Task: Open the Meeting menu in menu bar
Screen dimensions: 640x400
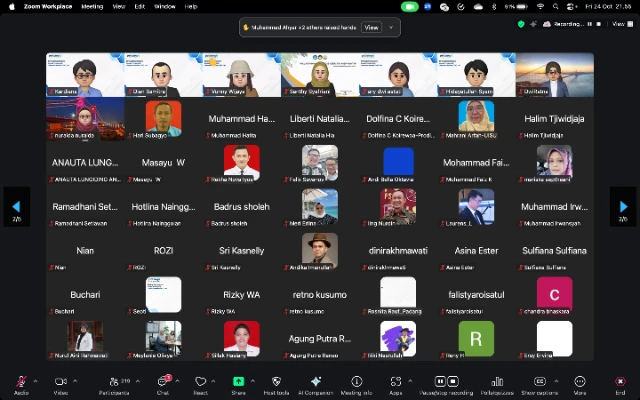Action: pyautogui.click(x=92, y=6)
